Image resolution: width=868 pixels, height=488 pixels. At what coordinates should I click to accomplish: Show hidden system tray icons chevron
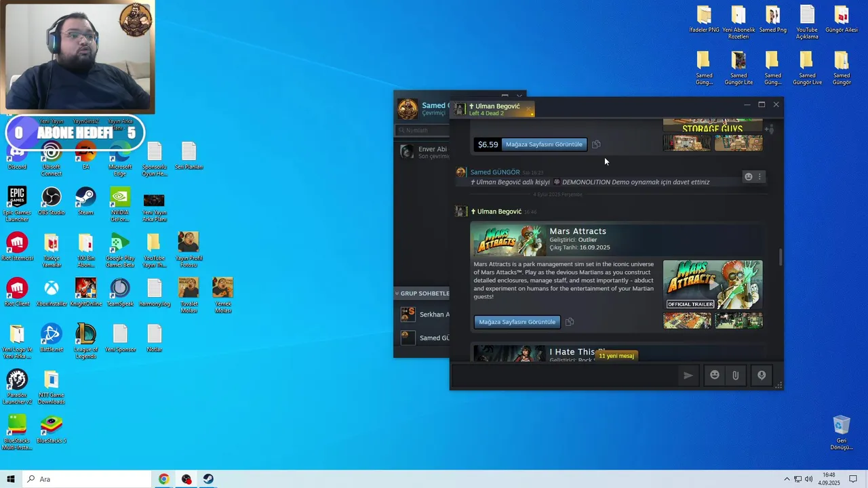(787, 479)
